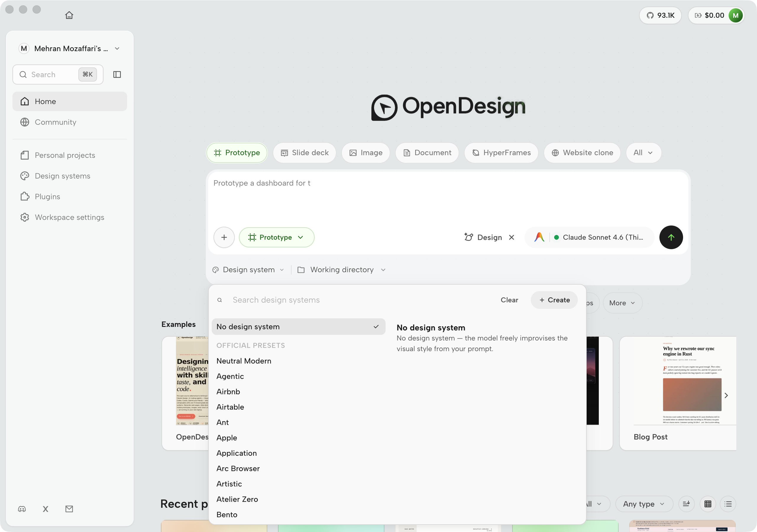The image size is (757, 532).
Task: Open the Discord icon in sidebar footer
Action: (22, 509)
